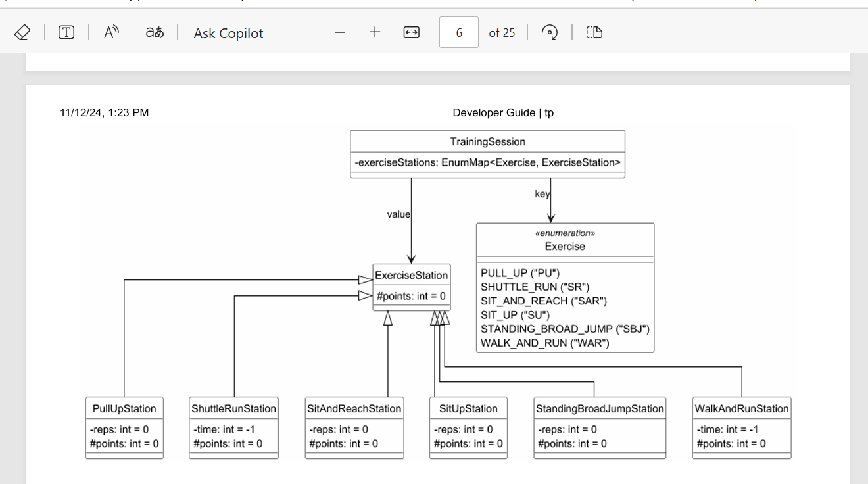This screenshot has width=868, height=484.
Task: Select the Exercise enumeration name
Action: (565, 247)
